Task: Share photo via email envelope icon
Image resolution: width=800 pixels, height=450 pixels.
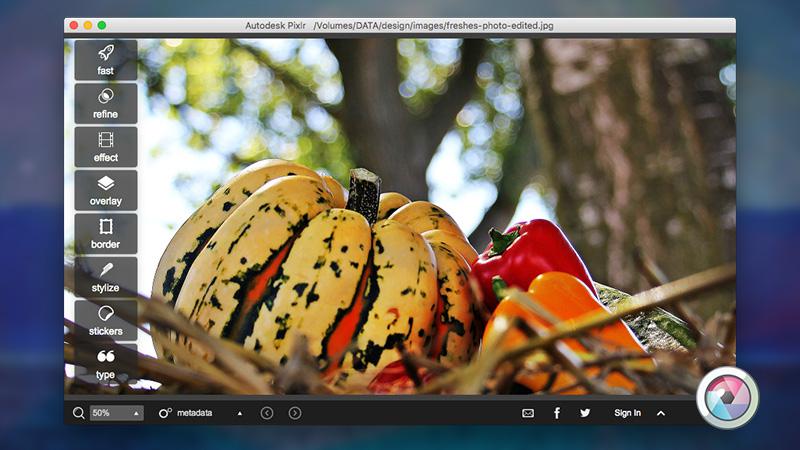Action: tap(528, 413)
